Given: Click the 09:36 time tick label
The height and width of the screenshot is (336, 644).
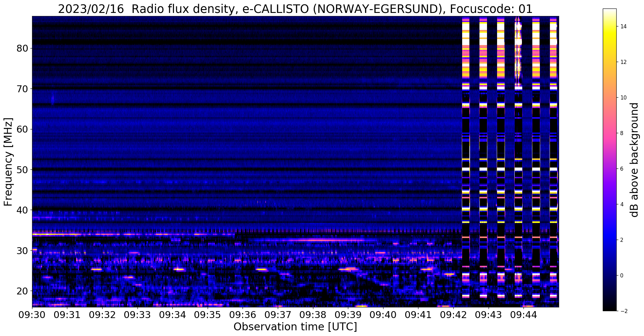Looking at the screenshot, I should [243, 315].
